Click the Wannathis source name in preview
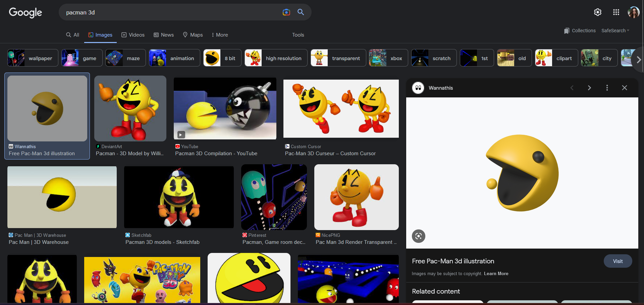The image size is (644, 305). [x=441, y=88]
